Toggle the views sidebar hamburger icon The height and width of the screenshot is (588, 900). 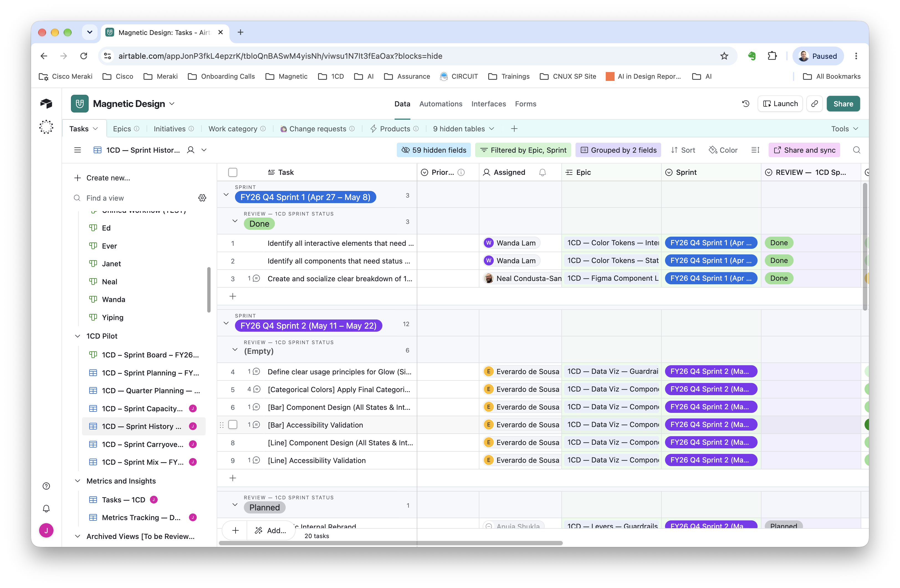point(78,150)
